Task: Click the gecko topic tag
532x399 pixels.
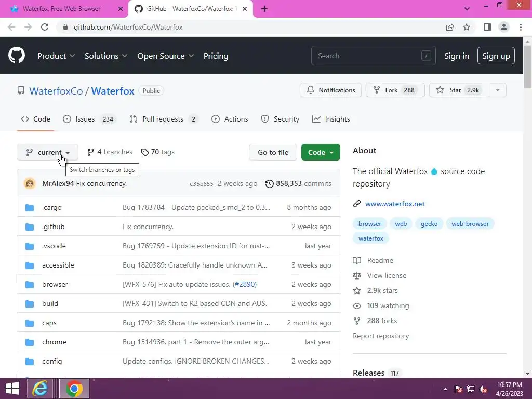Action: 429,224
